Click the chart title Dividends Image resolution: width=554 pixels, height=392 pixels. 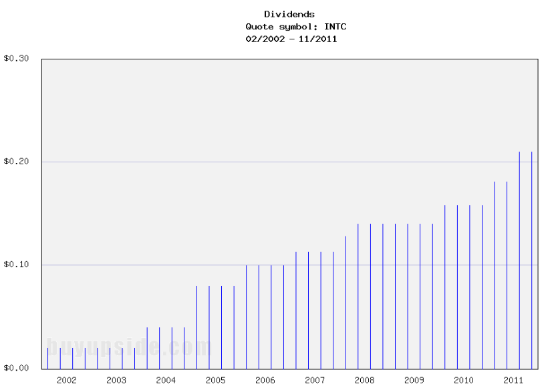(290, 13)
